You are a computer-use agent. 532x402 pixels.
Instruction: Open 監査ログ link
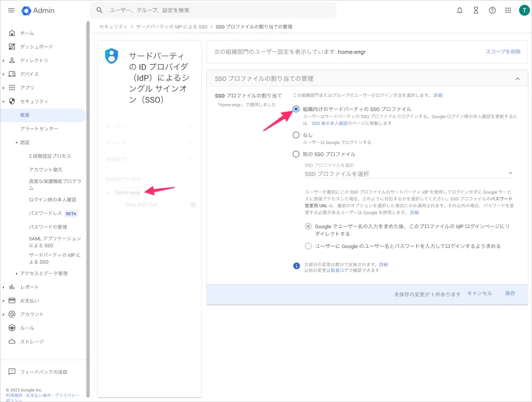click(339, 270)
